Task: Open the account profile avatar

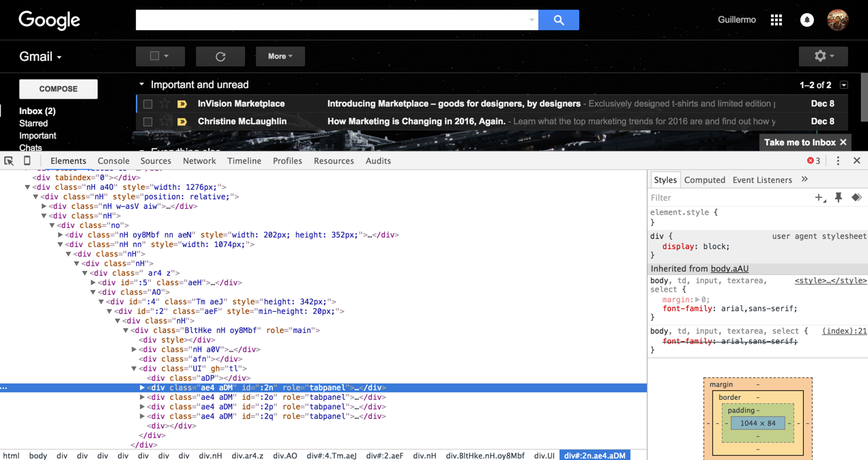Action: [x=837, y=20]
